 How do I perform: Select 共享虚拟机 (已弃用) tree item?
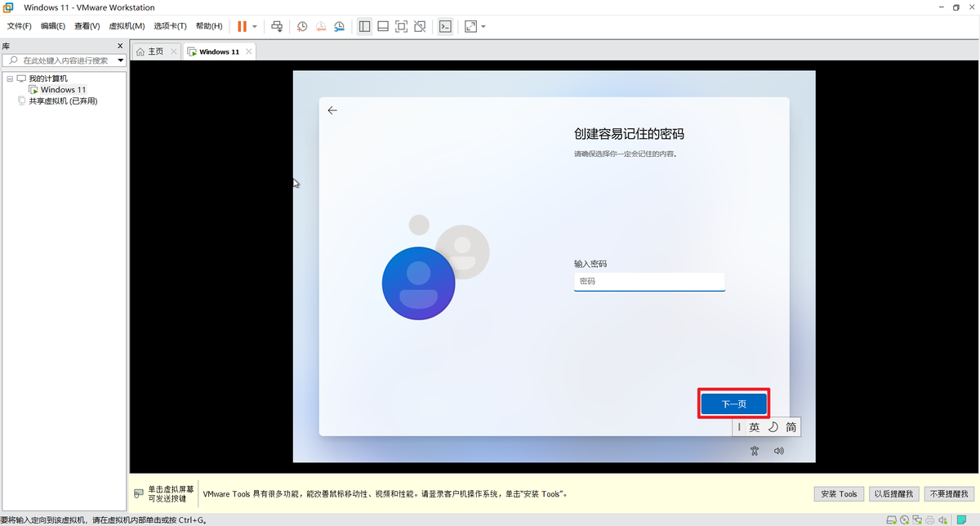pyautogui.click(x=63, y=101)
